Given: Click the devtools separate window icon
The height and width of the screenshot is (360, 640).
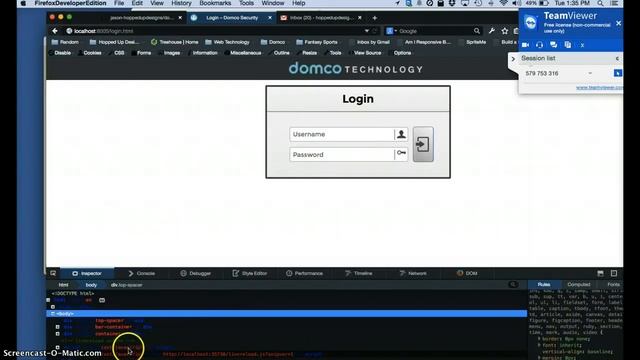Looking at the screenshot, I should click(614, 273).
